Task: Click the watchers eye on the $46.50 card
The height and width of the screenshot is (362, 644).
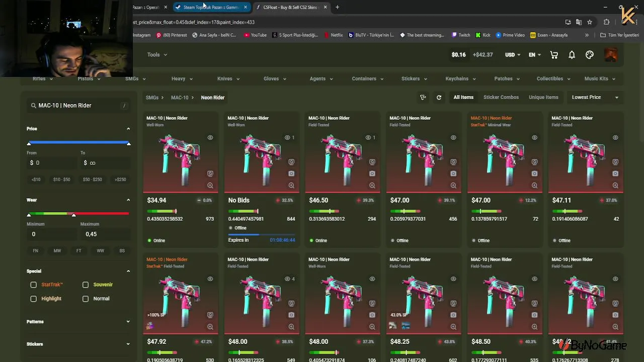Action: 368,137
